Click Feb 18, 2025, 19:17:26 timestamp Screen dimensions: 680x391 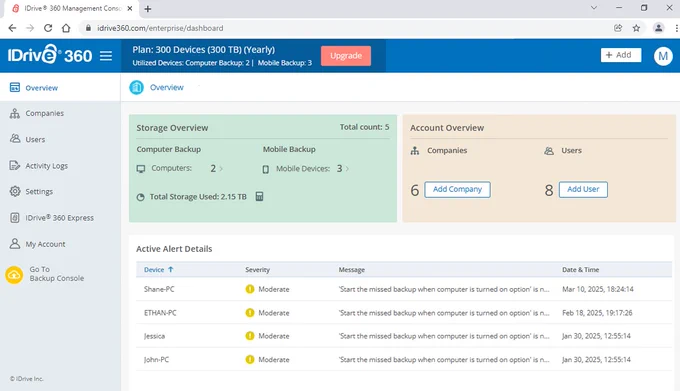click(597, 313)
